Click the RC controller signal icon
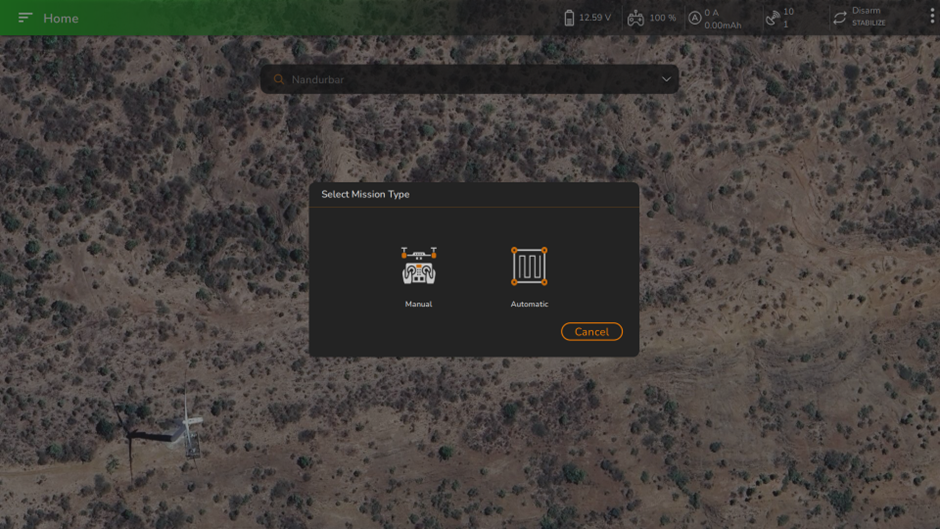 [635, 18]
